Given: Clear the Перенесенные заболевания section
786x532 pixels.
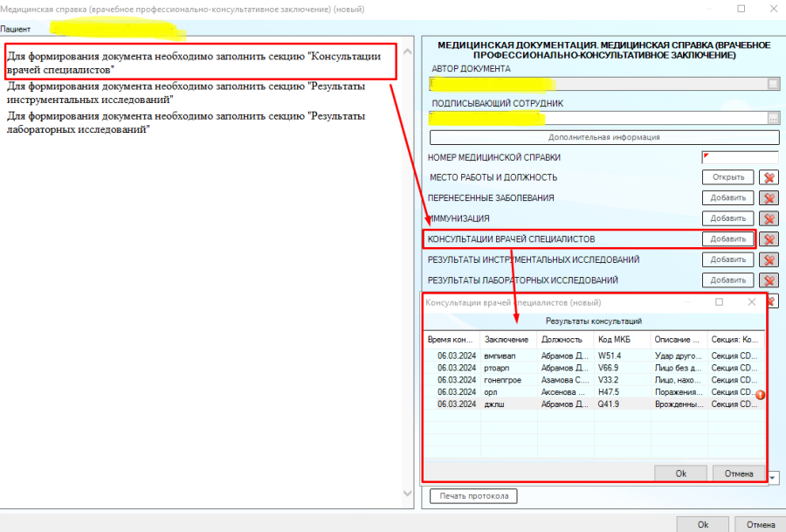Looking at the screenshot, I should pos(769,198).
